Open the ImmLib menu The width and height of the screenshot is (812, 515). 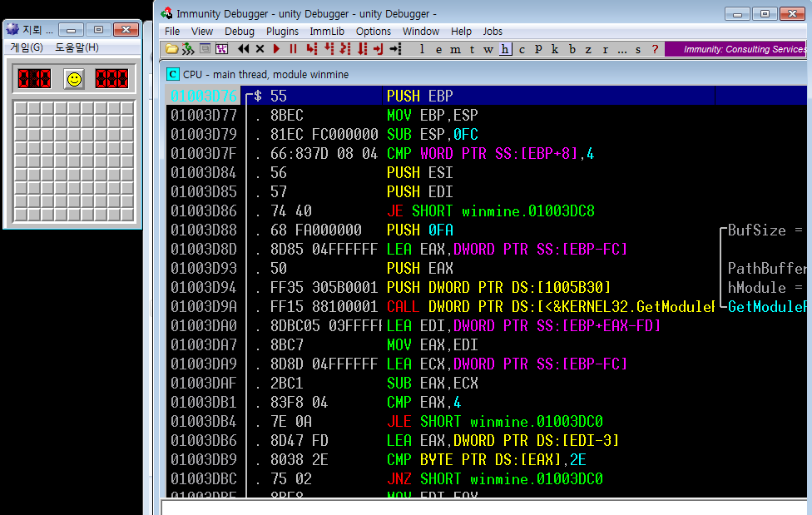tap(327, 31)
